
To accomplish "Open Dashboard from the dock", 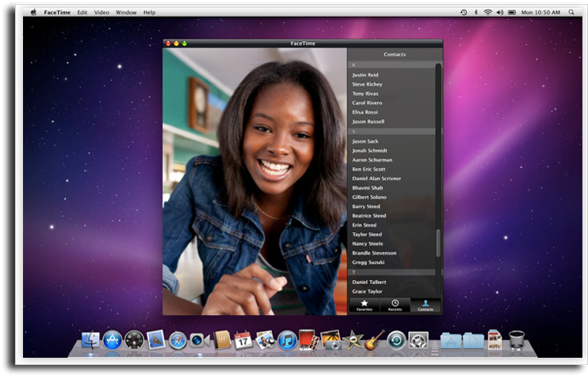I will click(x=134, y=340).
